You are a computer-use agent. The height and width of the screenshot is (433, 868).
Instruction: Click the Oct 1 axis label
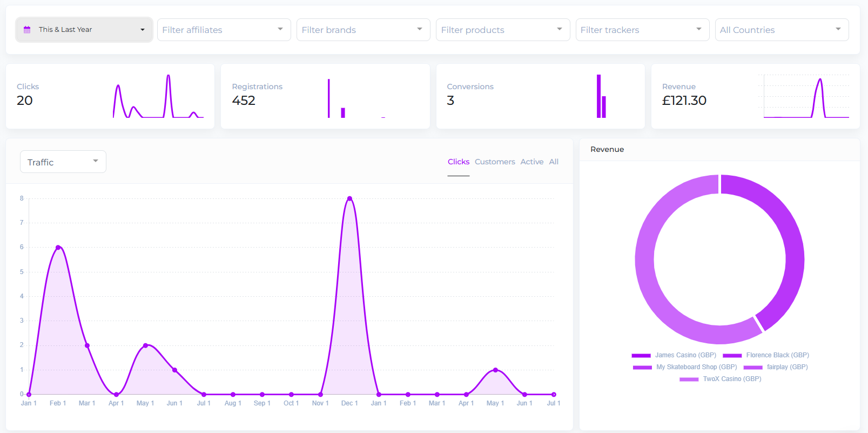291,403
